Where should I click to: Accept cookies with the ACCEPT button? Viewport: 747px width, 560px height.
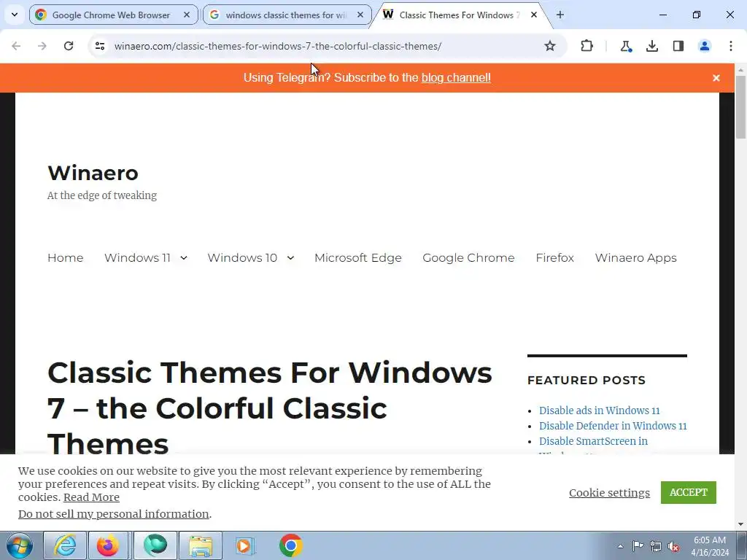[x=689, y=492]
